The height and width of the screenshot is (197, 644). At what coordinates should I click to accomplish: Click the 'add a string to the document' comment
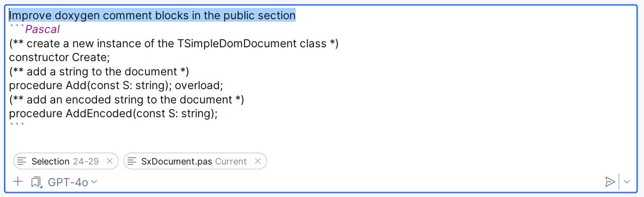pos(99,71)
